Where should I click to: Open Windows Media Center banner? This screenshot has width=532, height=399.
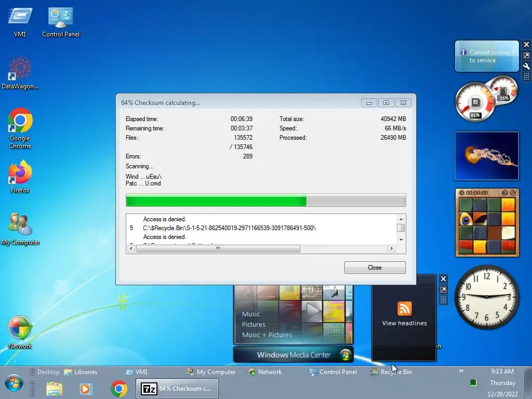(x=294, y=354)
